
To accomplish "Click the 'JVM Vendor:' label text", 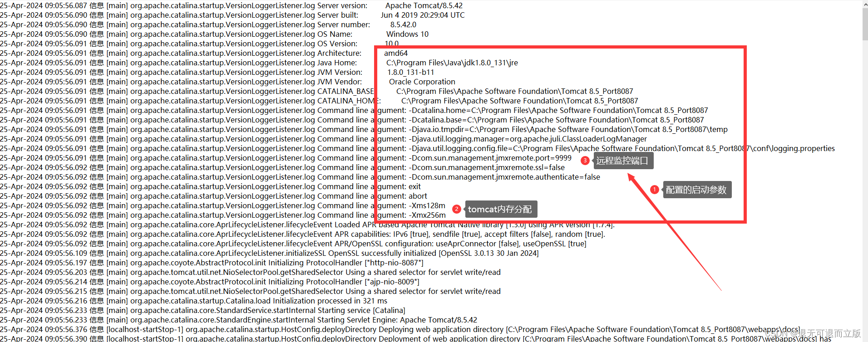I will pyautogui.click(x=340, y=82).
